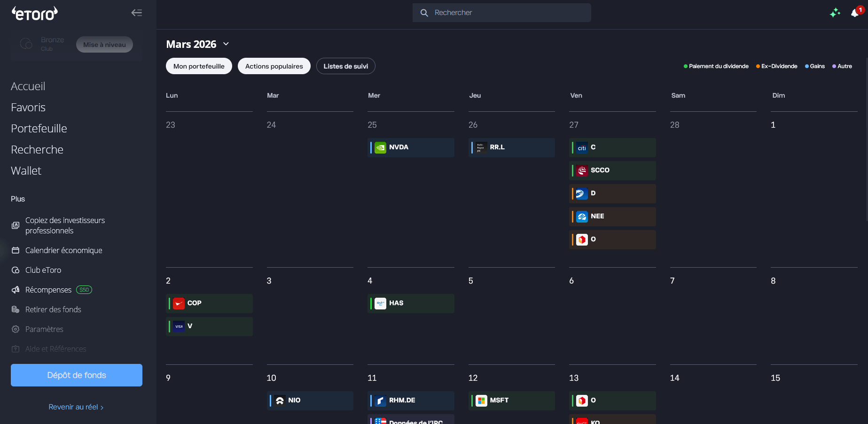This screenshot has height=424, width=868.
Task: Open the Portefeuille menu item
Action: pos(39,129)
